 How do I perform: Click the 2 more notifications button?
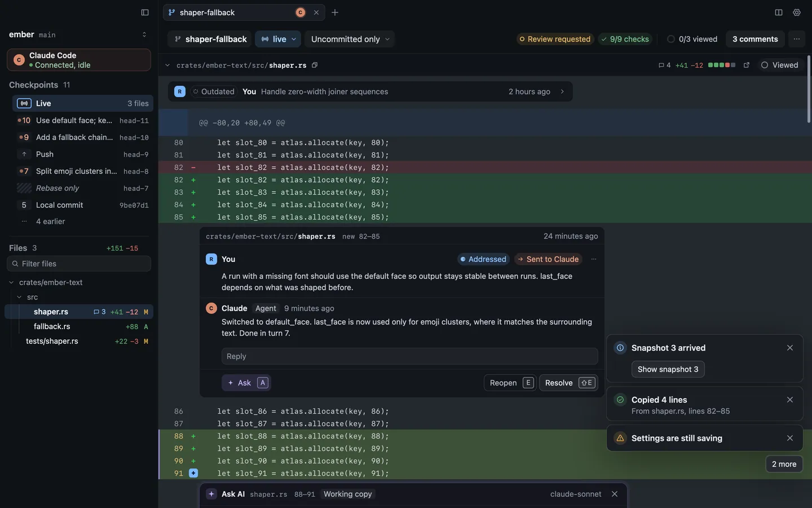click(784, 464)
